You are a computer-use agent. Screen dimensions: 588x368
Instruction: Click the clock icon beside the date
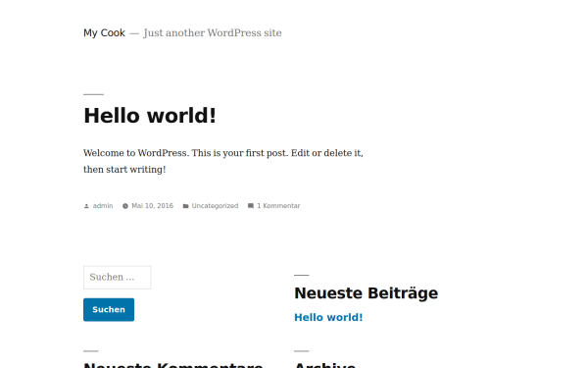coord(125,206)
